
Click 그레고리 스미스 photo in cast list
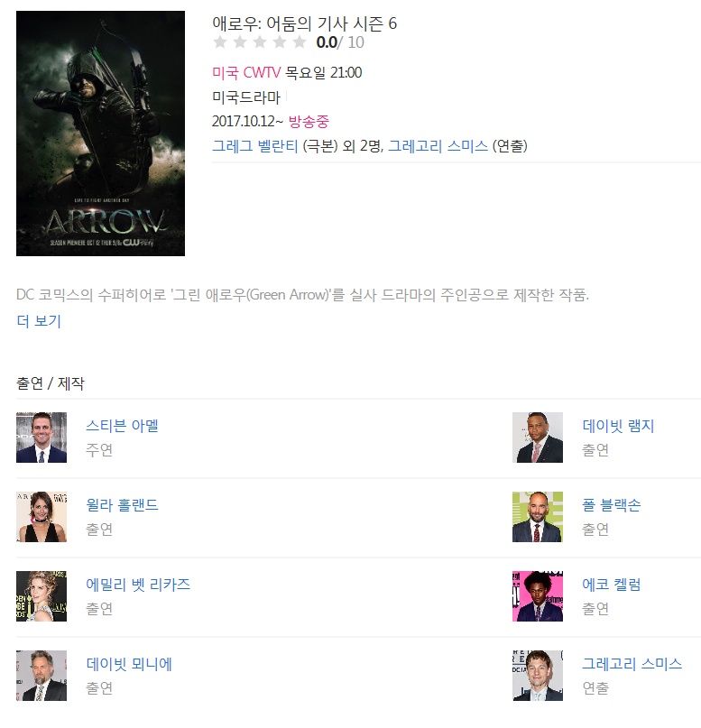tap(538, 676)
